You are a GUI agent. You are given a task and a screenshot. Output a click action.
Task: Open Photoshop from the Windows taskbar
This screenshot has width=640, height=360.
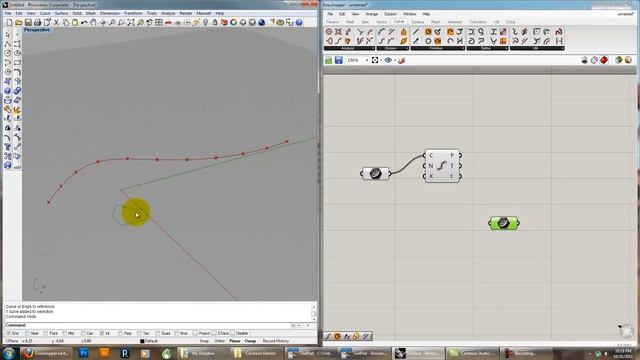[84, 353]
